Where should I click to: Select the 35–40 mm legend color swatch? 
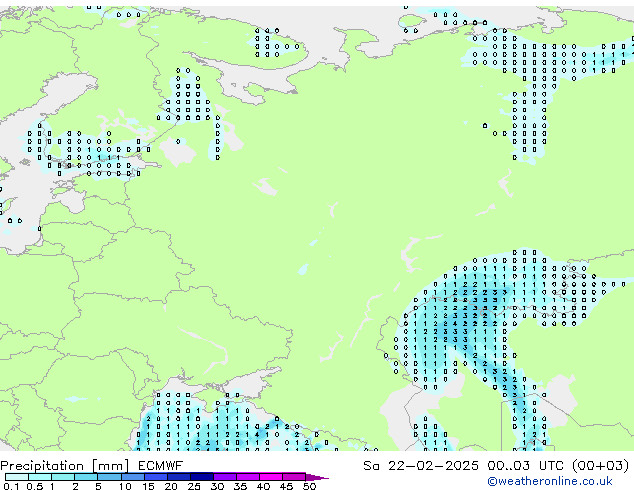[247, 477]
